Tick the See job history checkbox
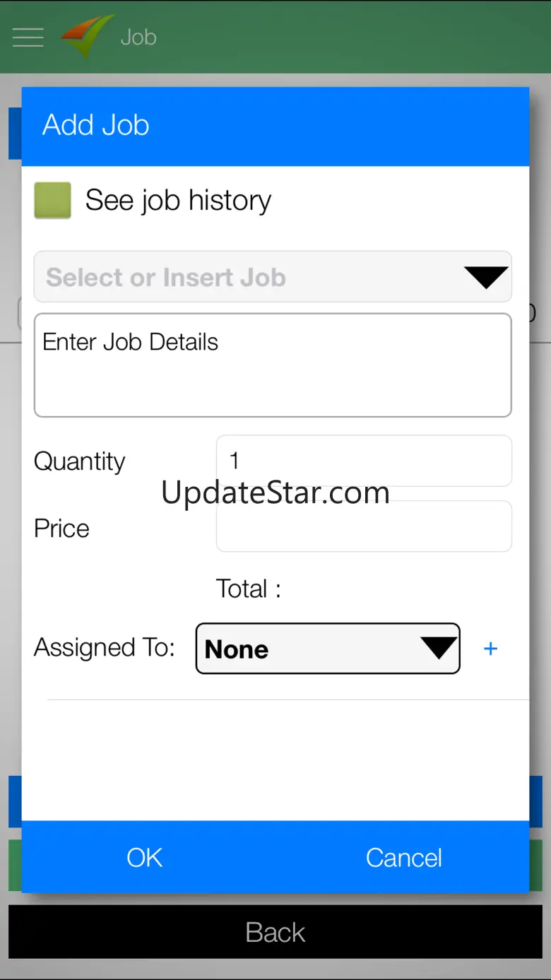This screenshot has height=980, width=551. click(x=53, y=200)
